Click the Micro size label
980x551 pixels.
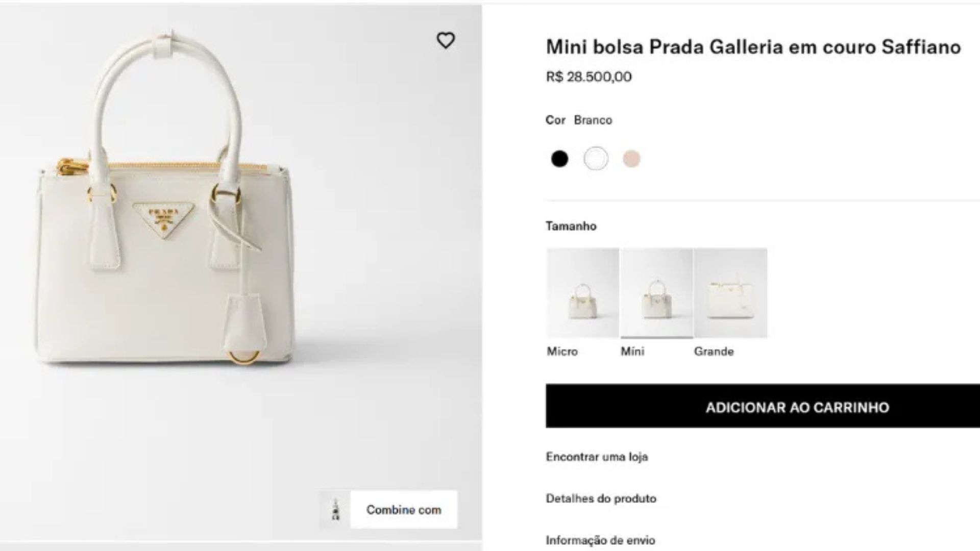pyautogui.click(x=562, y=352)
